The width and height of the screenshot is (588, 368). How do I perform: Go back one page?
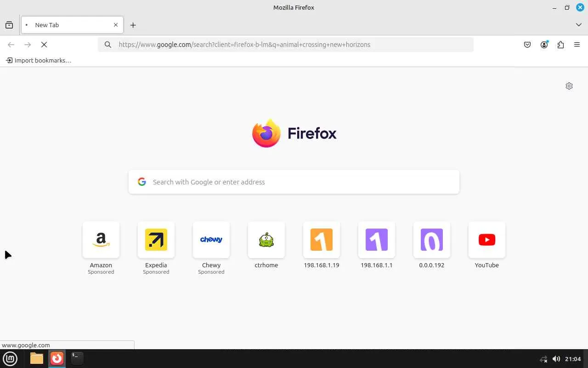pos(11,45)
